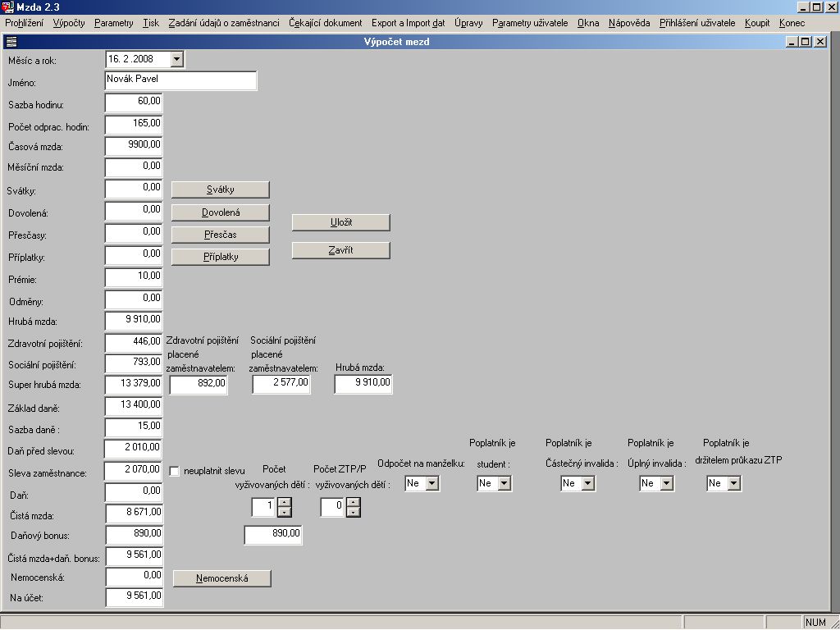This screenshot has width=840, height=630.
Task: Click the Konec menu item
Action: coord(792,23)
